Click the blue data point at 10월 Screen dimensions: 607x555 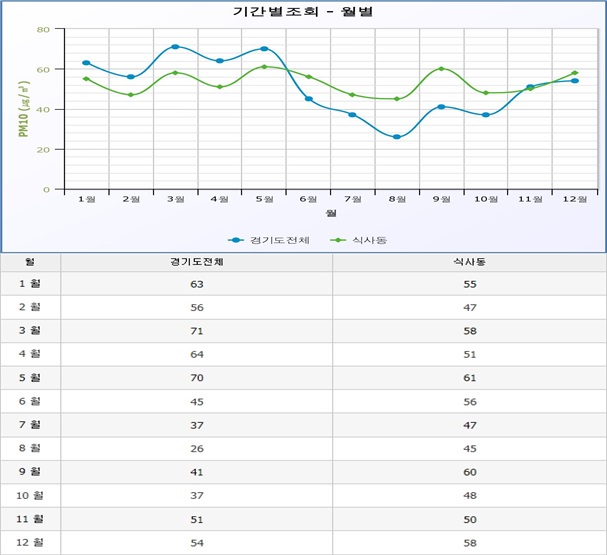pyautogui.click(x=485, y=115)
